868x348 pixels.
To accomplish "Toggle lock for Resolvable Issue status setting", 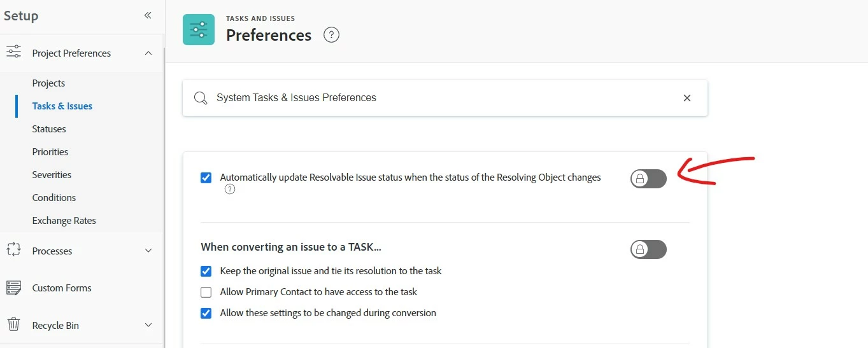I will [x=648, y=179].
